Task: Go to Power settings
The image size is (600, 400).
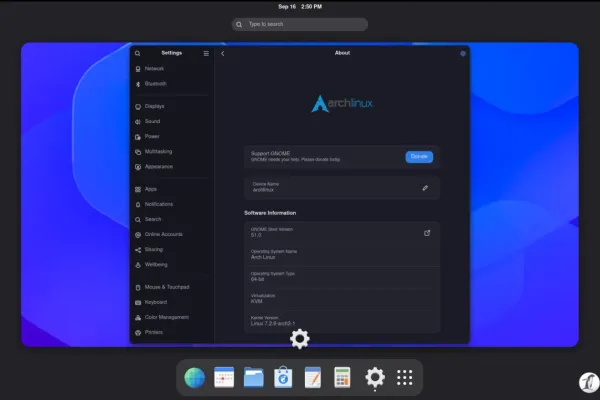Action: [171, 137]
